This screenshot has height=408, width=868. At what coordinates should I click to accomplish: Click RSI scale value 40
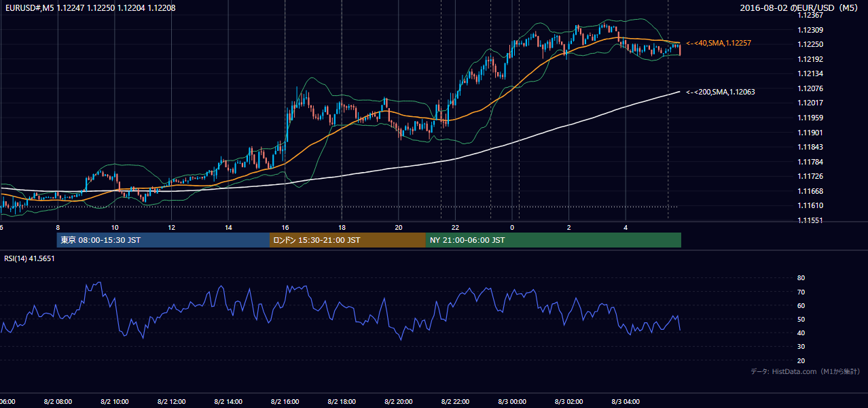[x=801, y=333]
